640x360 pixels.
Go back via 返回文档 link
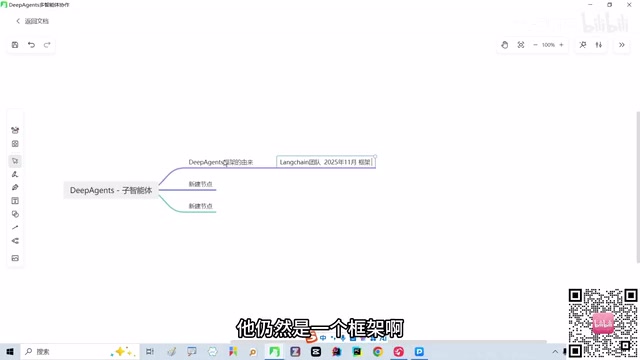[32, 21]
